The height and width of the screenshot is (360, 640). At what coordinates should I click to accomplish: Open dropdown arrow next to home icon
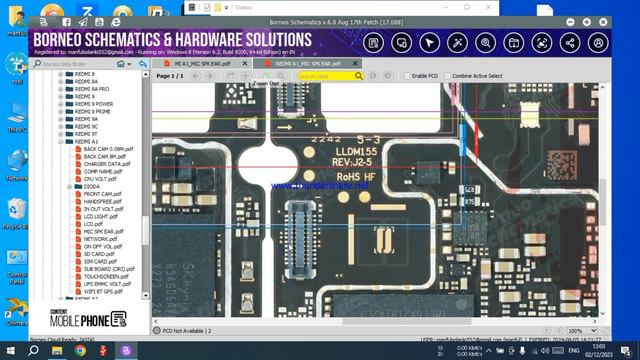click(129, 64)
